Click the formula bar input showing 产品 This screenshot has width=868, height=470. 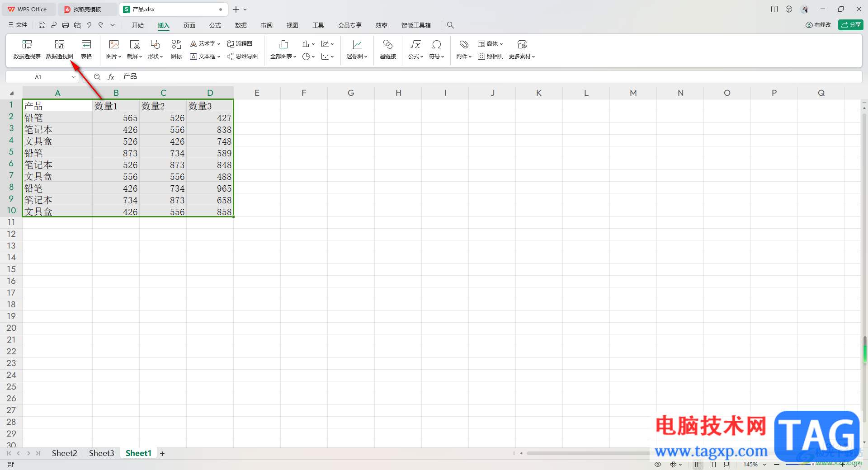491,77
